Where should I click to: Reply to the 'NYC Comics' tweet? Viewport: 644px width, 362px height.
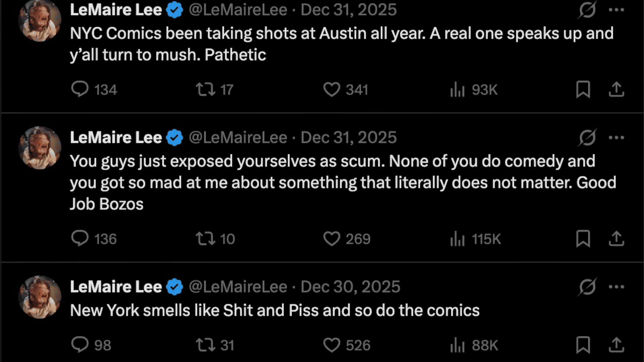pyautogui.click(x=80, y=89)
